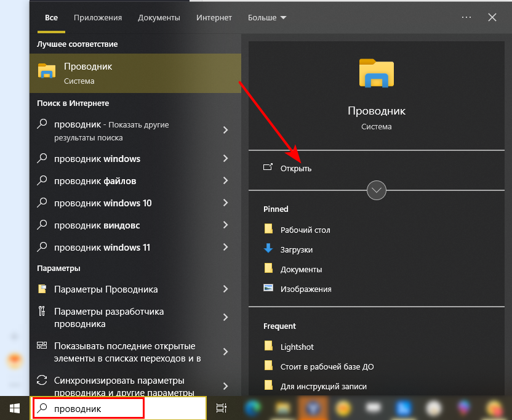Viewport: 512px width, 420px height.
Task: Open the Рабочий стол pinned folder
Action: click(305, 230)
